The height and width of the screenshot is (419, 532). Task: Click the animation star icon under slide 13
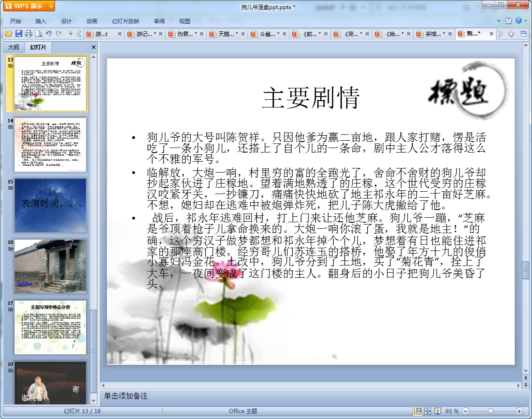pyautogui.click(x=10, y=66)
